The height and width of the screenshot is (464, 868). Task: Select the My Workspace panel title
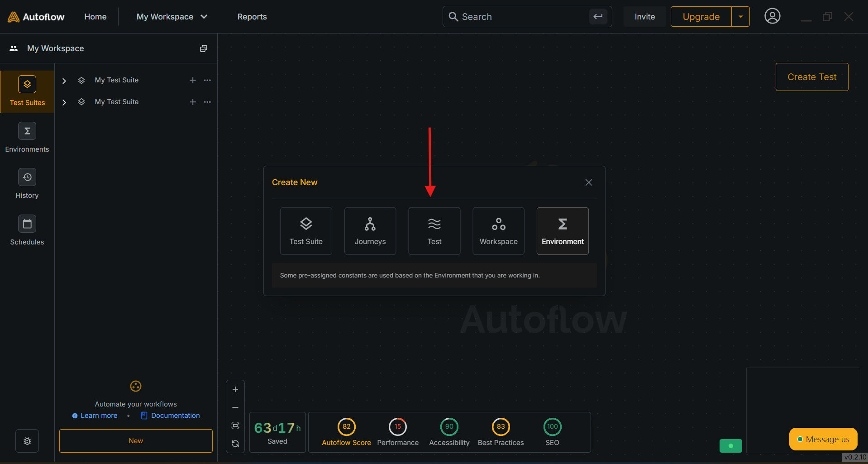click(x=56, y=48)
